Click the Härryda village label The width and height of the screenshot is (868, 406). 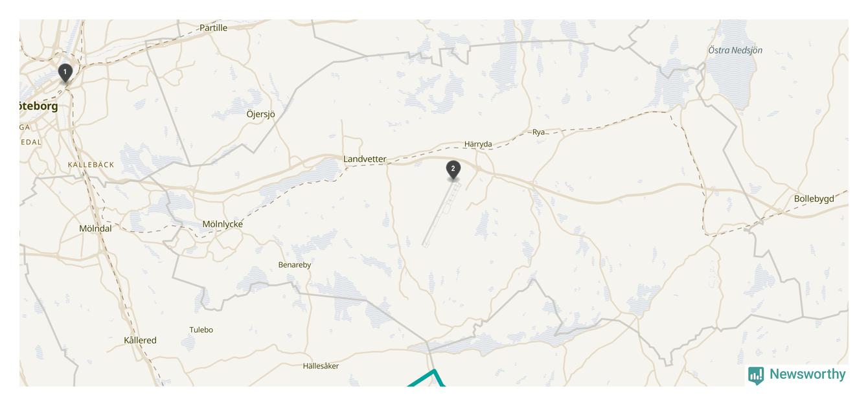coord(478,144)
